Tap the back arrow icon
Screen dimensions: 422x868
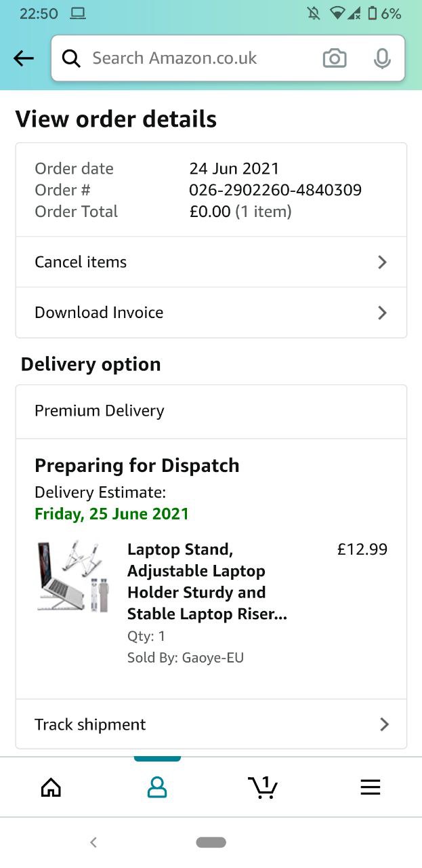click(x=24, y=58)
